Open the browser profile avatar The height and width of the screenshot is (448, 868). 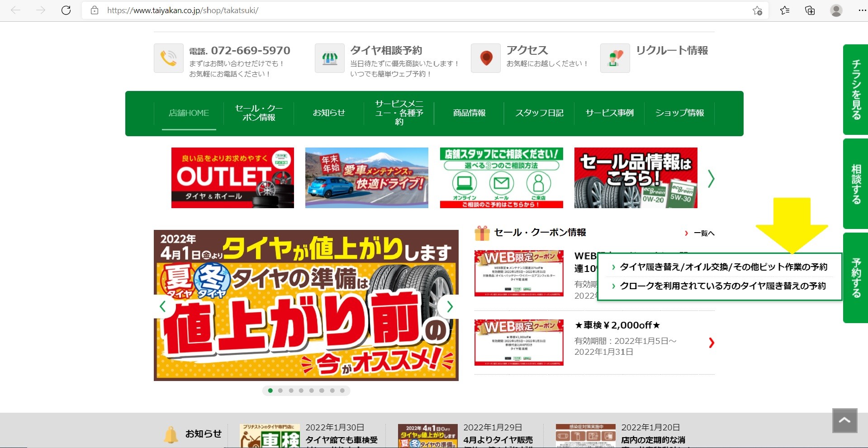(x=836, y=10)
